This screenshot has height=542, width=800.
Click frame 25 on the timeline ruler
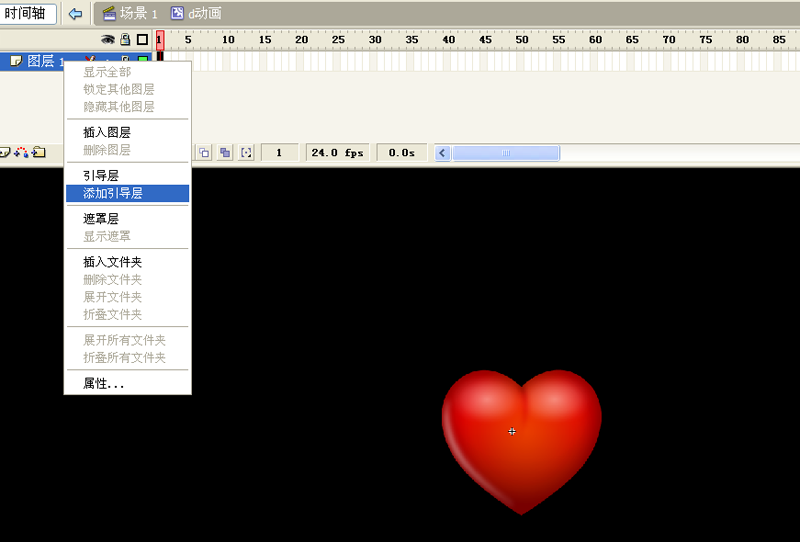338,40
